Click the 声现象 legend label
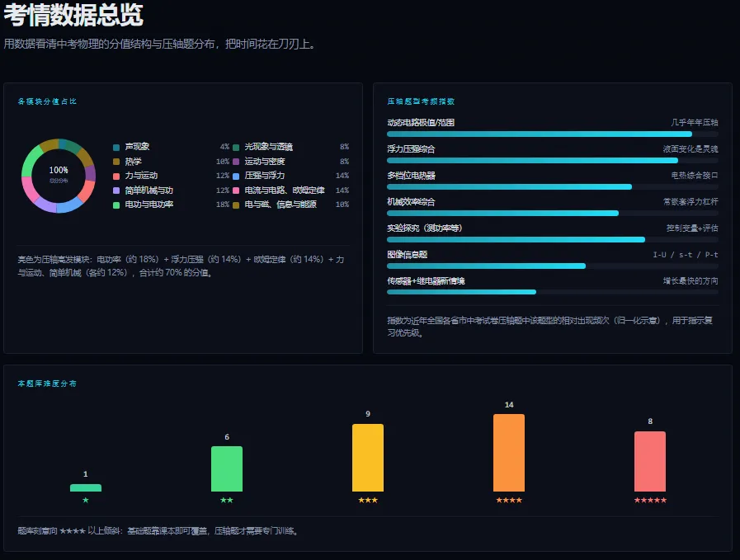740x560 pixels. click(137, 147)
